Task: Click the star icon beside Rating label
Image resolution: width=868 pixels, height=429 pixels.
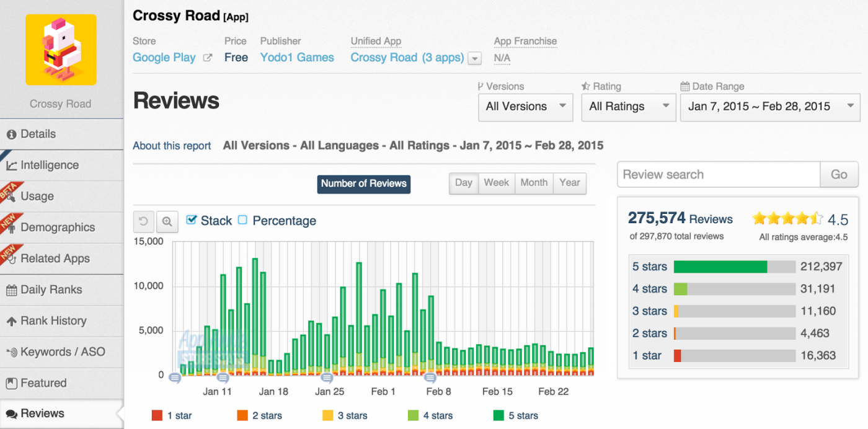Action: (x=585, y=87)
